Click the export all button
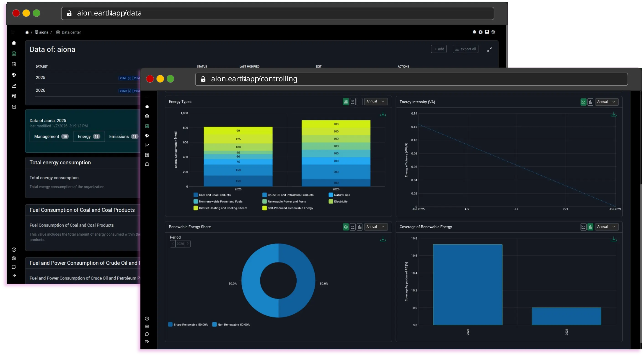This screenshot has width=644, height=356. 465,49
